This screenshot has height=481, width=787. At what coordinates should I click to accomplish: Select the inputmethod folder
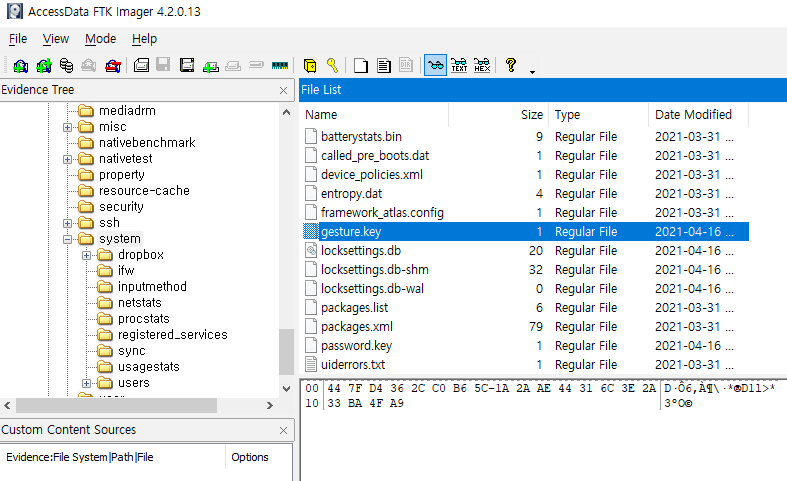[x=152, y=287]
